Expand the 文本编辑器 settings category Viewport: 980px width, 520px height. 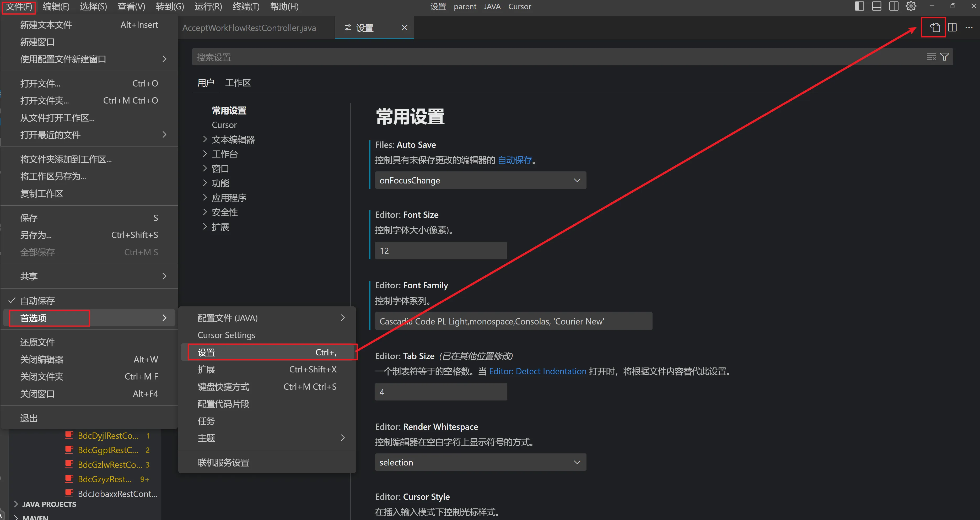tap(233, 140)
